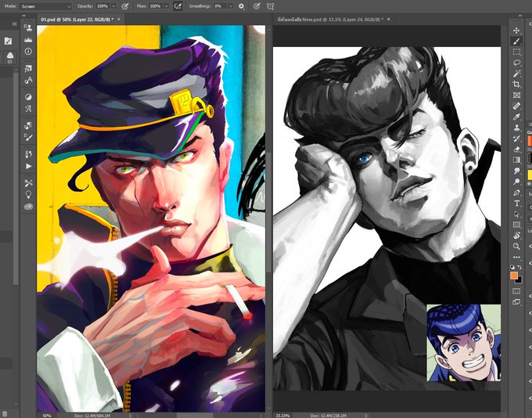Toggle the airbrush build-up button
Image resolution: width=532 pixels, height=418 pixels.
[178, 6]
